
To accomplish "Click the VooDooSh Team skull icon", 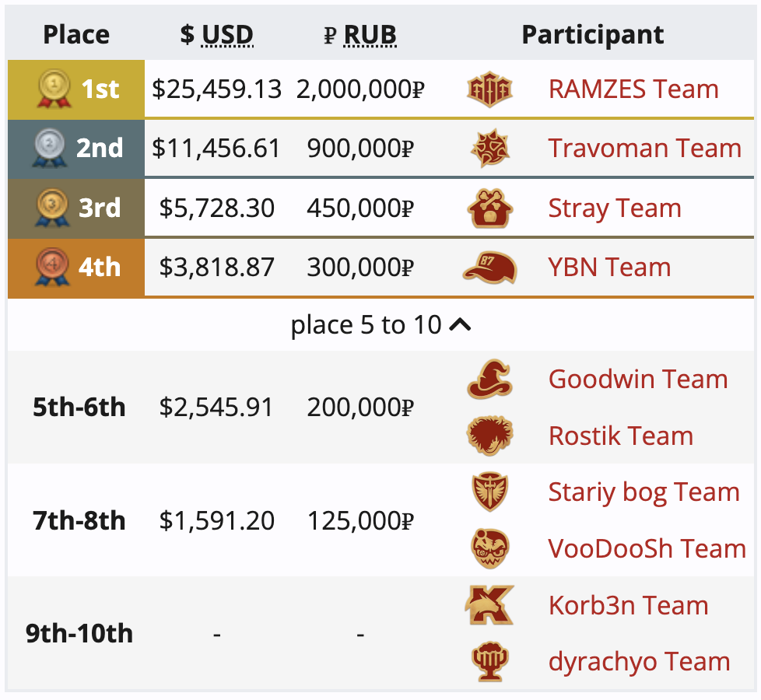I will [x=490, y=548].
